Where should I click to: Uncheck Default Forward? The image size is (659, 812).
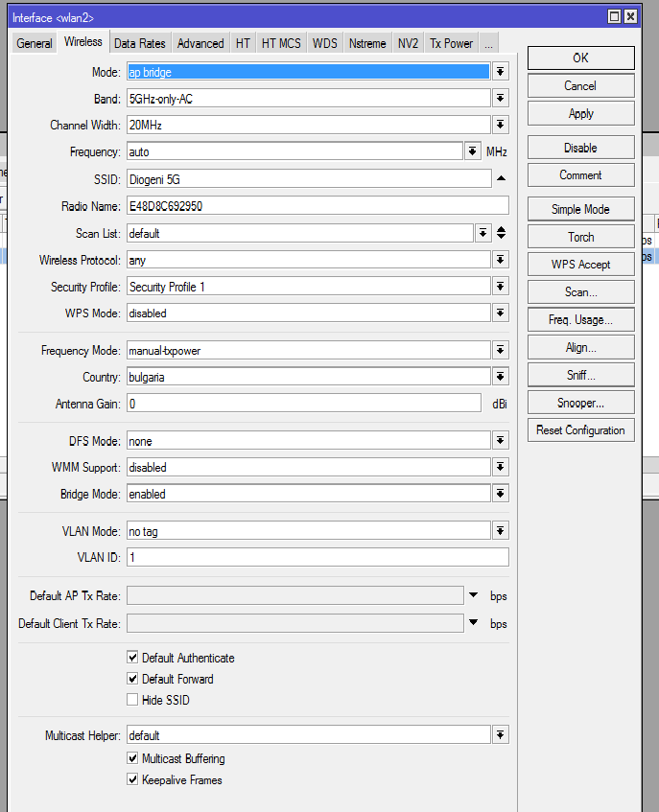click(132, 679)
